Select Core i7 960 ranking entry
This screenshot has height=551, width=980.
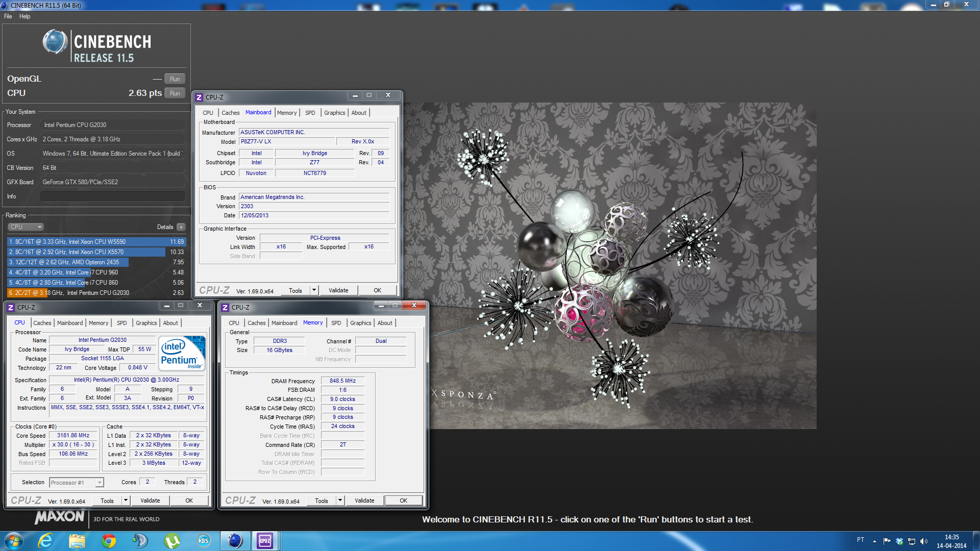point(96,272)
